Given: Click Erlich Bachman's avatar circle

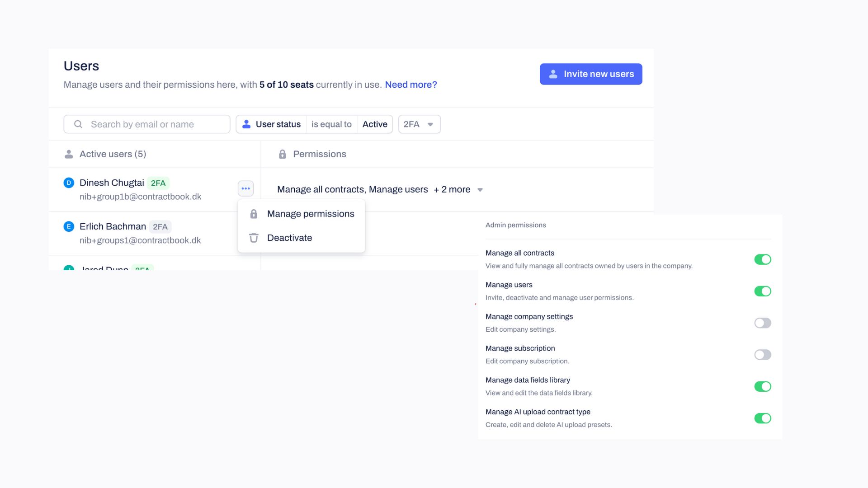Looking at the screenshot, I should (x=68, y=226).
